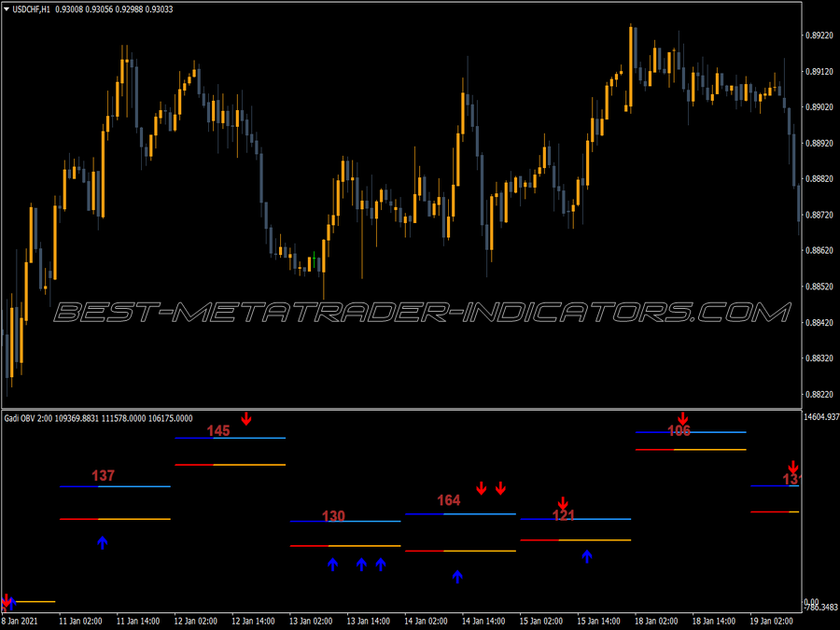Select the OHLC values 0.93008 0.93056 0.92988 0.93033

(x=114, y=9)
